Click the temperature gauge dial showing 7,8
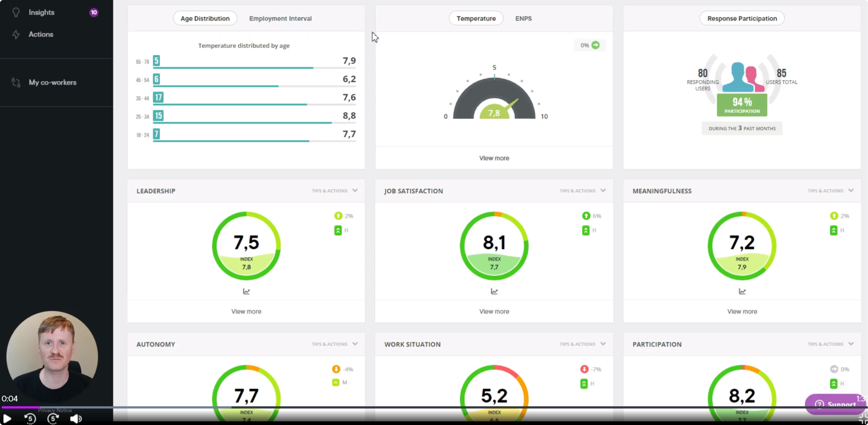Screen dimensions: 868x425 (x=494, y=99)
